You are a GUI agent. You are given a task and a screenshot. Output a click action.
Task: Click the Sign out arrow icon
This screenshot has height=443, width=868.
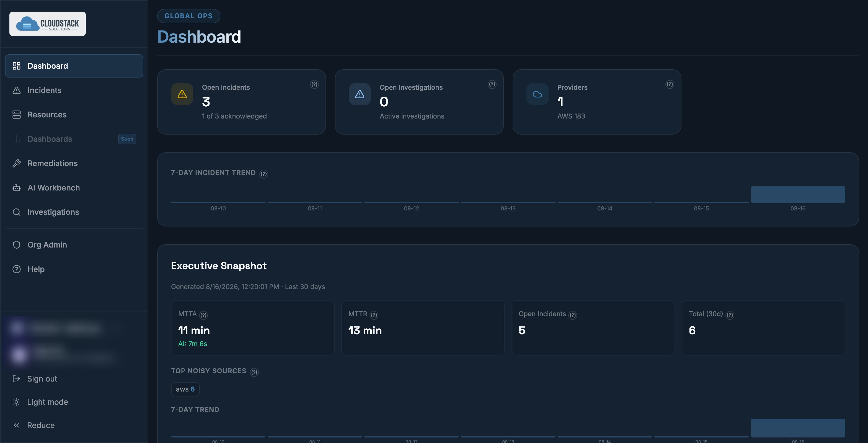tap(16, 378)
